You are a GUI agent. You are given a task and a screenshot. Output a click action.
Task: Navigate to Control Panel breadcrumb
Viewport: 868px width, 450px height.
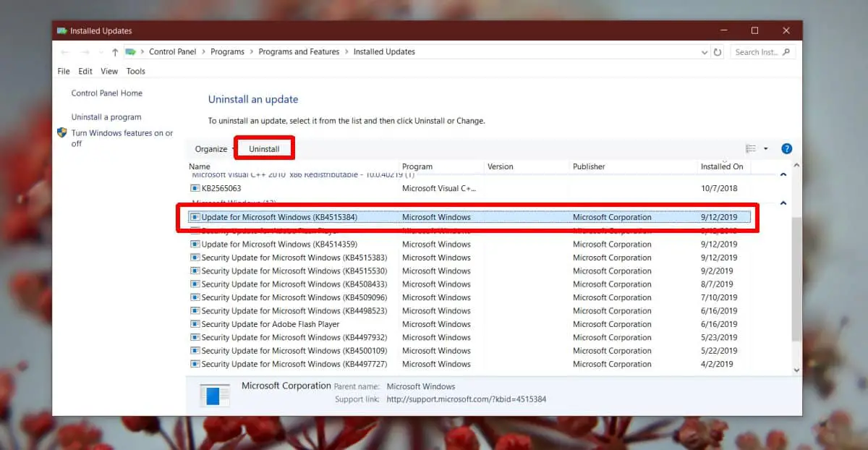click(x=173, y=52)
